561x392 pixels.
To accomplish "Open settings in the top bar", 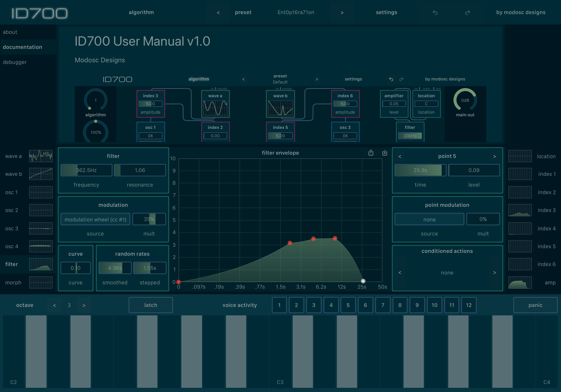I will point(386,12).
